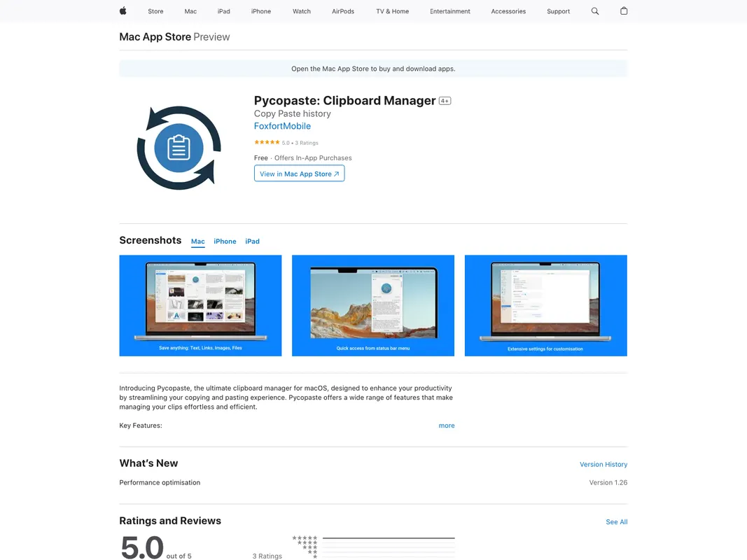Click the five-star rating stars

tap(267, 142)
